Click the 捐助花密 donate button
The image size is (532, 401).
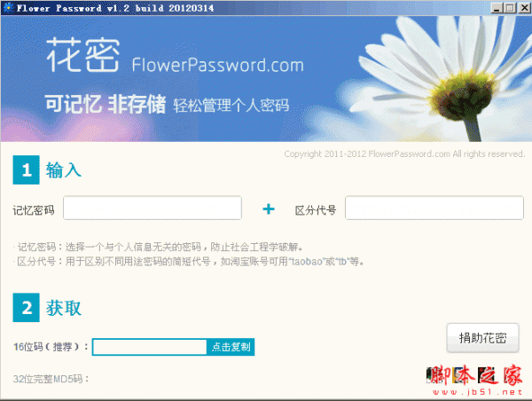pyautogui.click(x=483, y=338)
